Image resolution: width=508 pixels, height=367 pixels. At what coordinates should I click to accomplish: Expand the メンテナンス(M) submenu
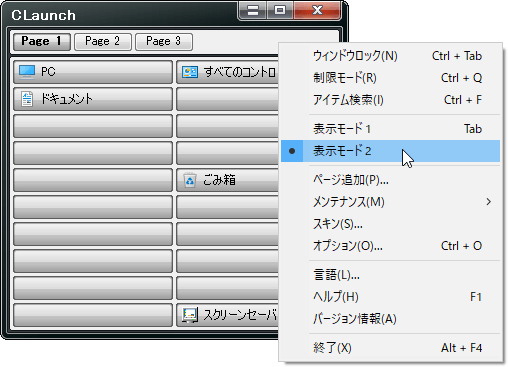pos(390,202)
